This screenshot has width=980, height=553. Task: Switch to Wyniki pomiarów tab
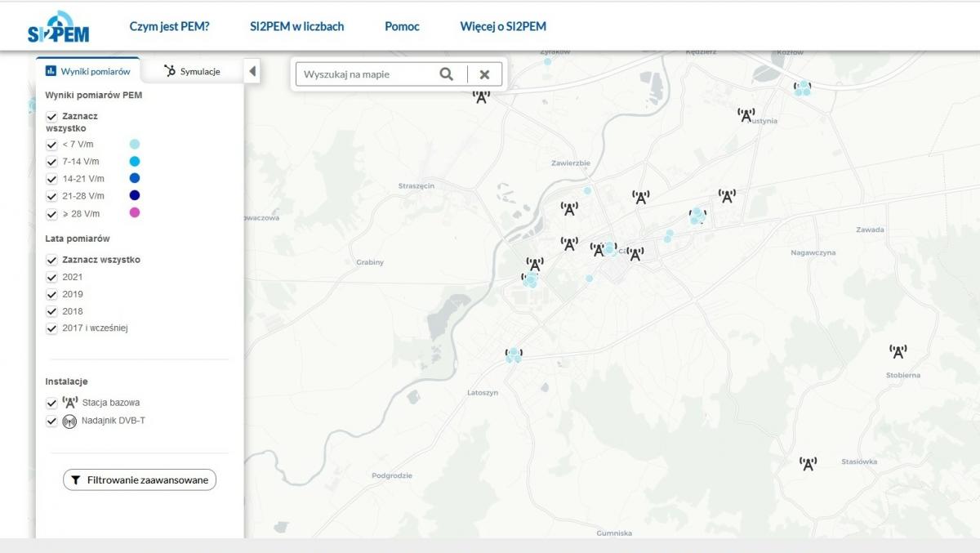[x=88, y=71]
